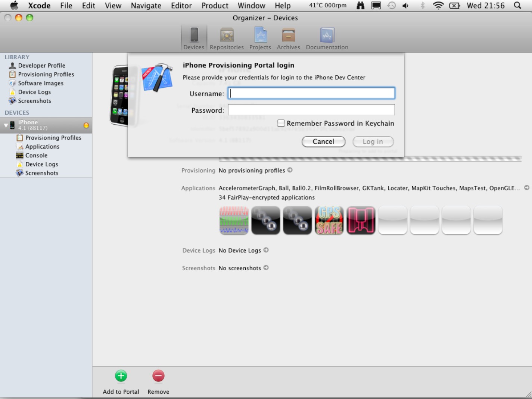Click arrow next to No Device Logs
532x399 pixels.
point(266,250)
